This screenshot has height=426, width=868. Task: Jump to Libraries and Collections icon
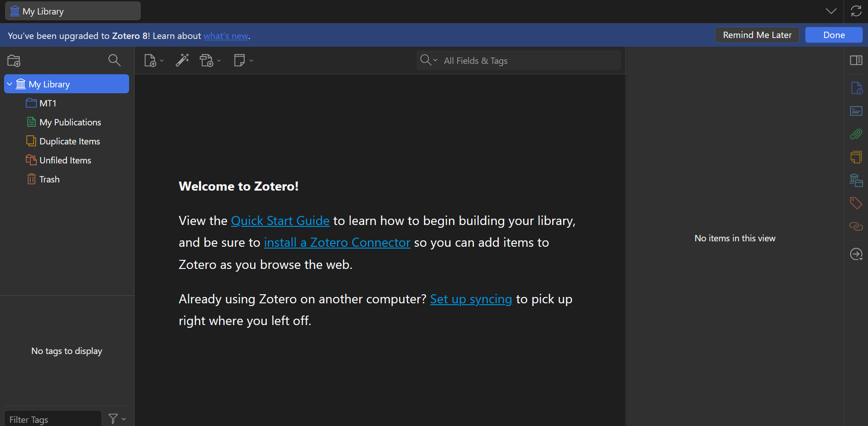pyautogui.click(x=856, y=180)
